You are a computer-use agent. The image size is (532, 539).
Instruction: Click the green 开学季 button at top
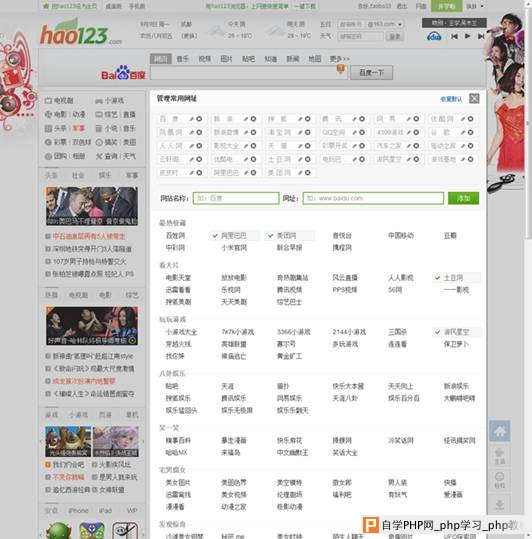point(446,6)
